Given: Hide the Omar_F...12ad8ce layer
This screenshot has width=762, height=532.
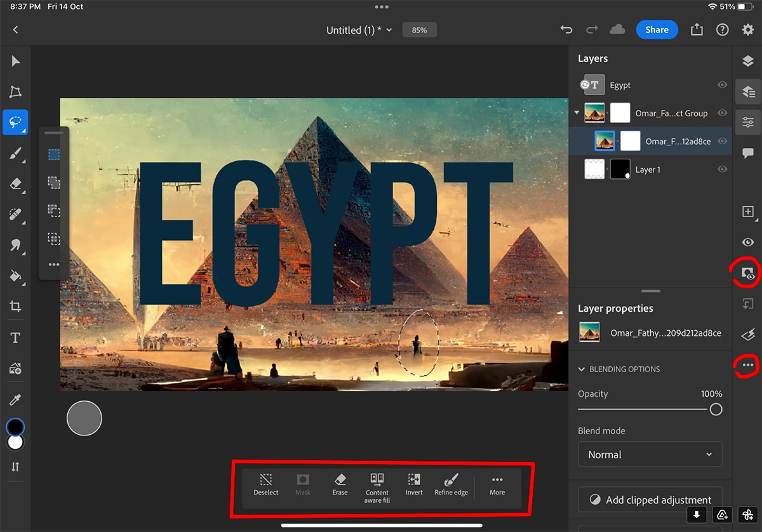Looking at the screenshot, I should click(x=722, y=141).
